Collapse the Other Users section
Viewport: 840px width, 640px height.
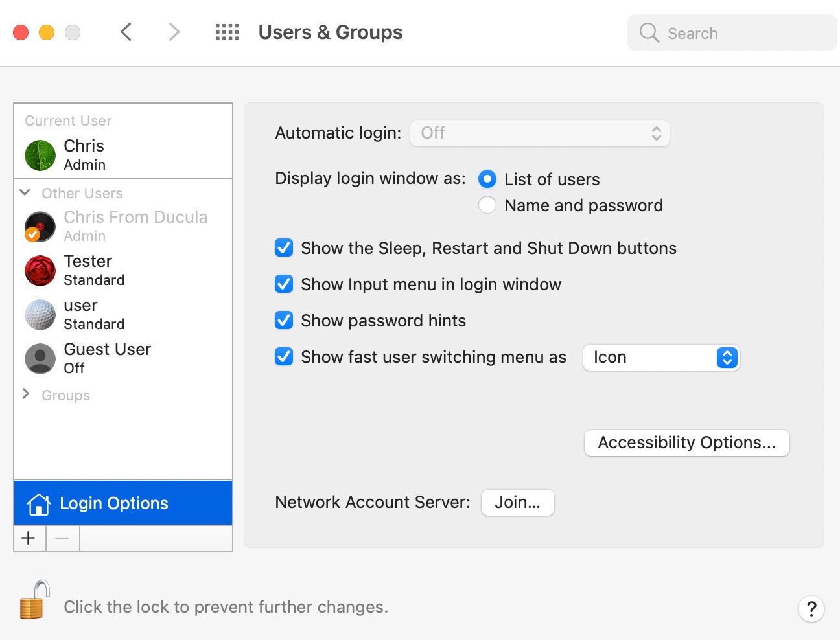coord(25,192)
